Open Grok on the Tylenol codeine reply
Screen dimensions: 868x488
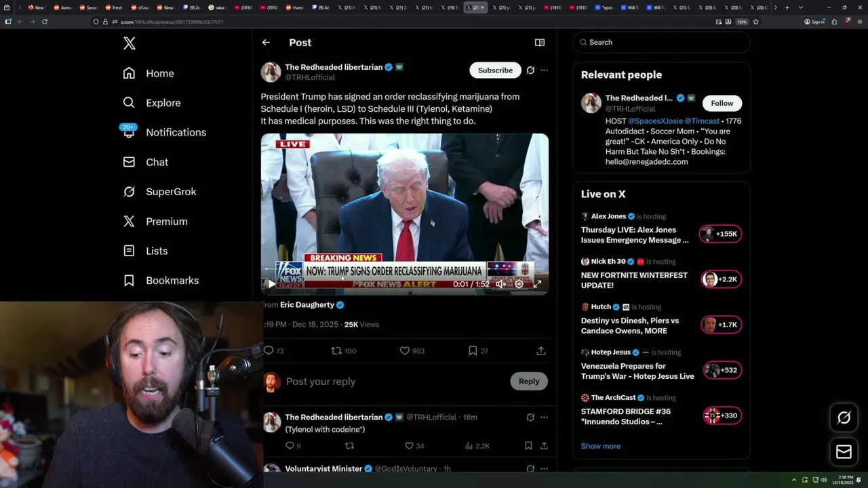[x=530, y=418]
